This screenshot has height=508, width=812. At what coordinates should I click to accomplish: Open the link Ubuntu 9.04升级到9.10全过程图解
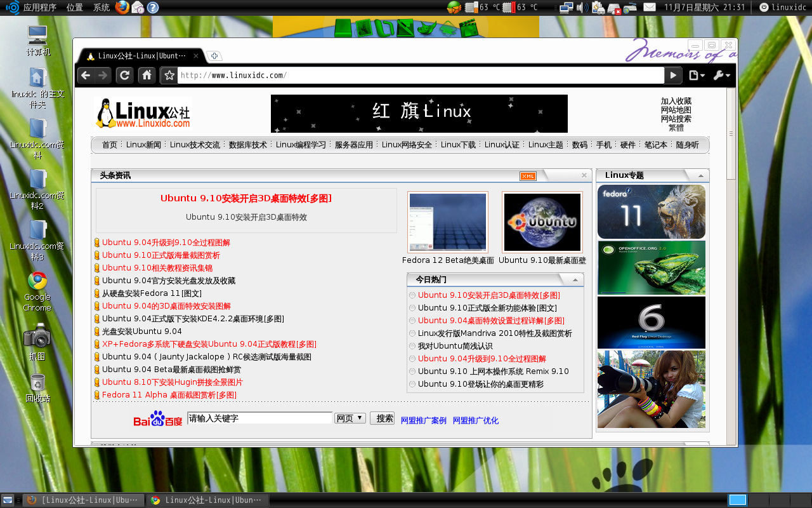coord(166,243)
